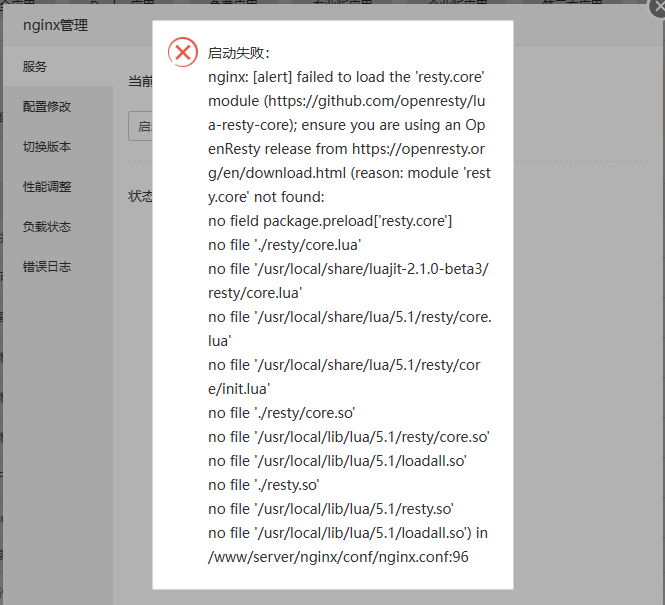Click the red error icon in the dialog
The image size is (665, 605).
pyautogui.click(x=183, y=52)
